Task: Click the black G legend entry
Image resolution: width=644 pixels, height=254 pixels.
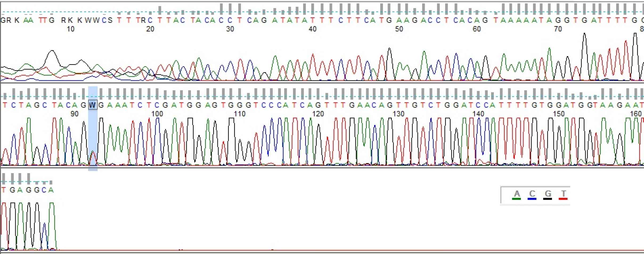Action: pos(548,194)
